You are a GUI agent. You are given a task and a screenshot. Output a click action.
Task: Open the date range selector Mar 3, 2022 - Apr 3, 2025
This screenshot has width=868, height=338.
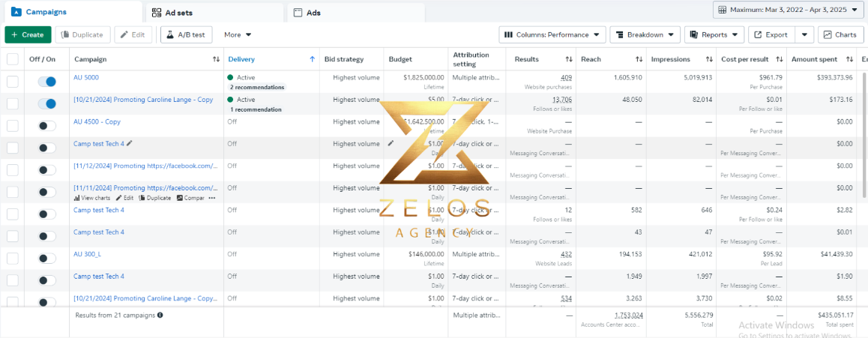[789, 10]
